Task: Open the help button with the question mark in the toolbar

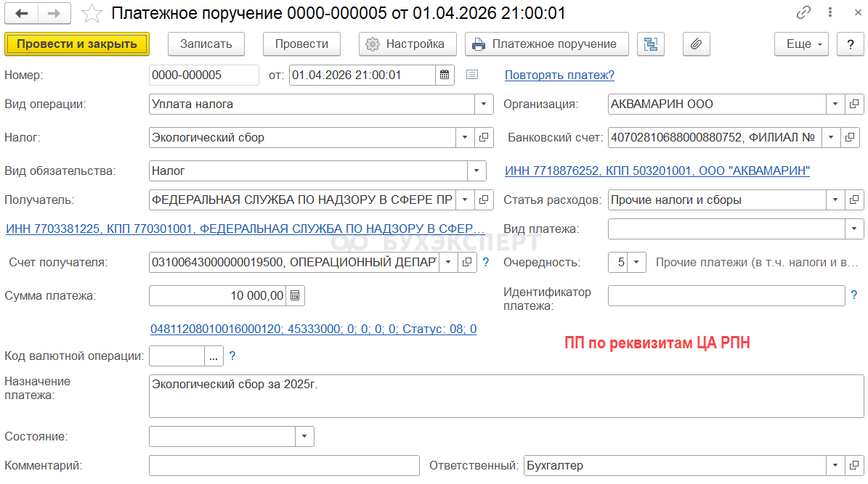Action: click(x=851, y=44)
